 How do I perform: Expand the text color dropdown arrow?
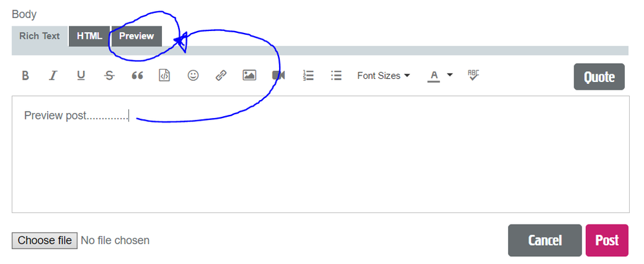coord(450,75)
